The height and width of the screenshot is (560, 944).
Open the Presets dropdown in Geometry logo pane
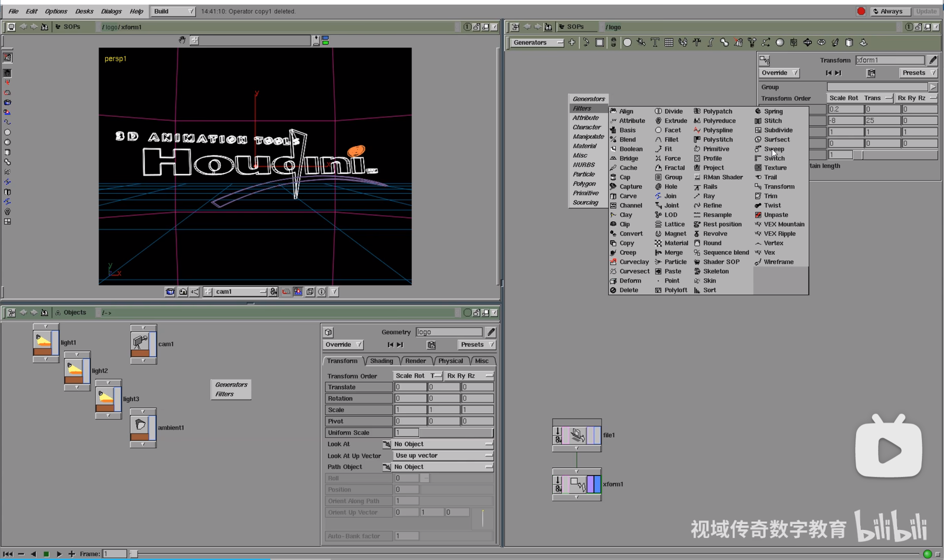coord(477,345)
